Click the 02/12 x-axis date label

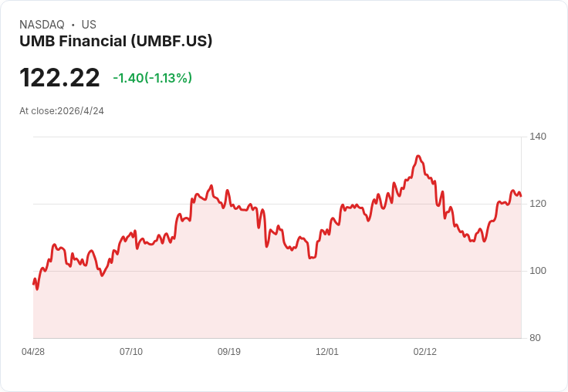click(425, 351)
